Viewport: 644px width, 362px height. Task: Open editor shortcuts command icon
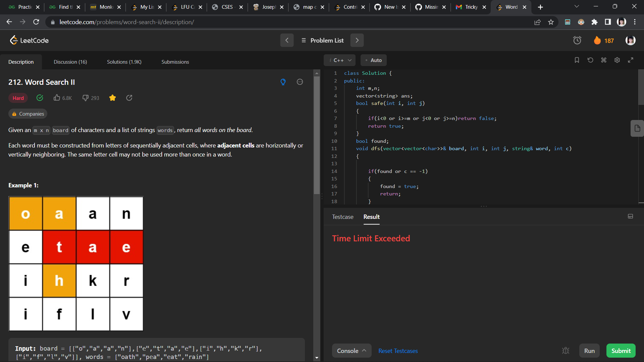tap(604, 60)
